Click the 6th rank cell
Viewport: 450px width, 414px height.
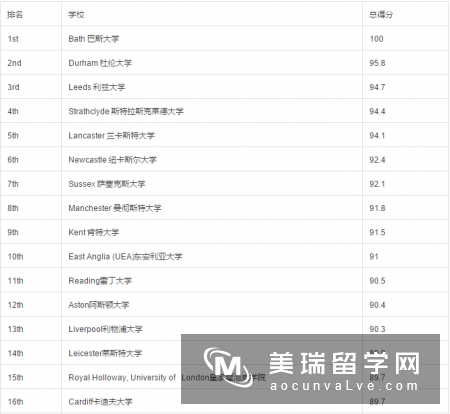(31, 159)
